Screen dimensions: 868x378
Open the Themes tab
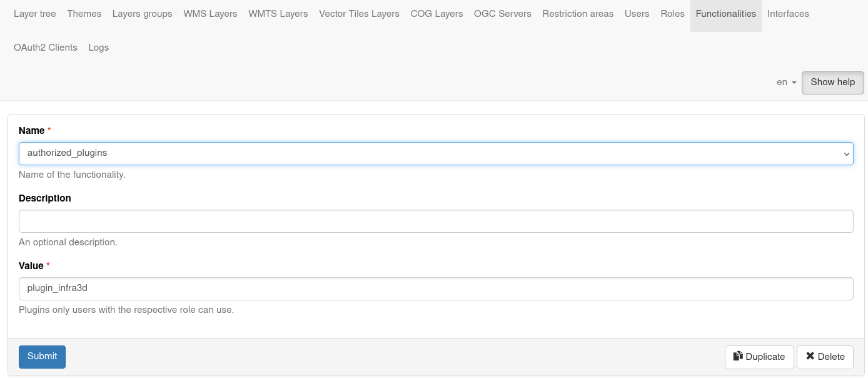[x=84, y=13]
